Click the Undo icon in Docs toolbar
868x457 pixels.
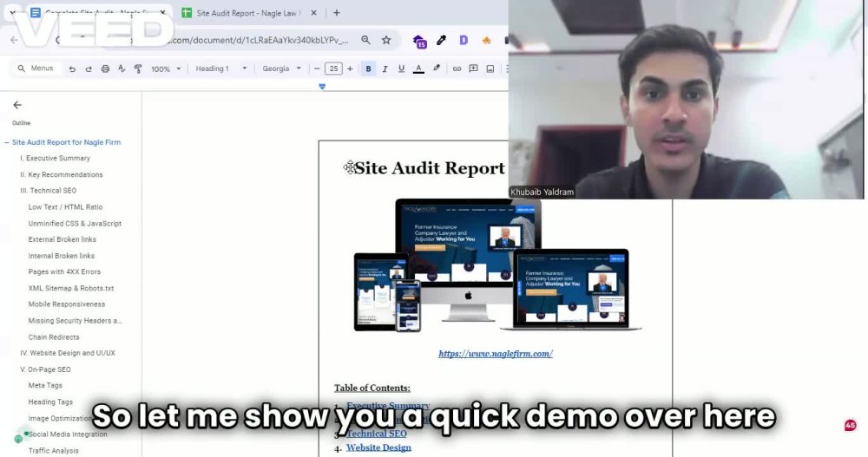(72, 69)
